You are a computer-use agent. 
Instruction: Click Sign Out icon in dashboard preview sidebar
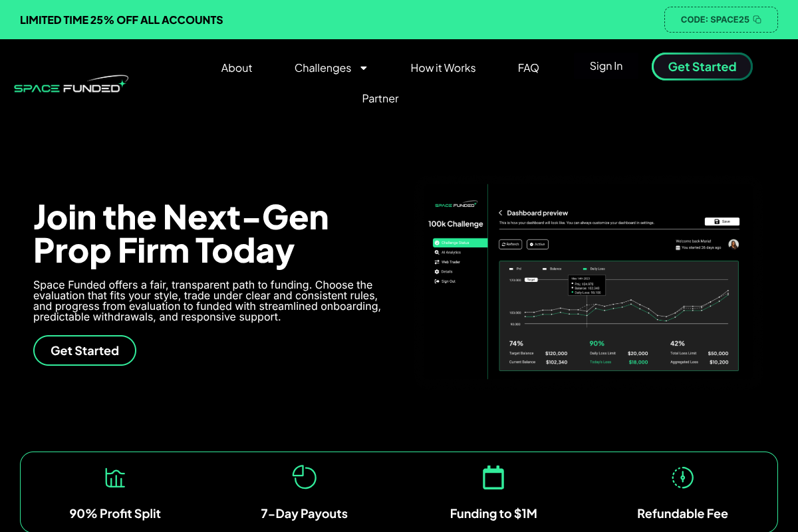click(x=437, y=281)
